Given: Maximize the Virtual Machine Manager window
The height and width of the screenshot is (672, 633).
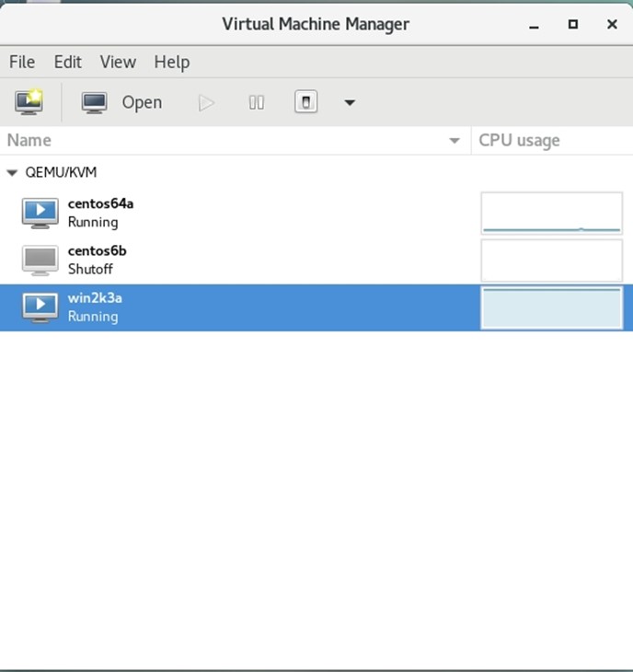Looking at the screenshot, I should coord(573,25).
